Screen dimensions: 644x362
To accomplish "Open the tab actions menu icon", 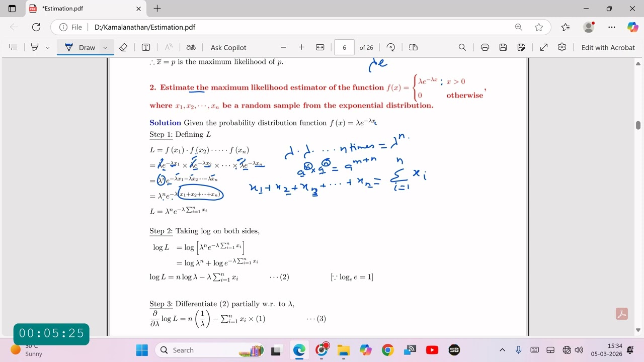I will pyautogui.click(x=13, y=9).
